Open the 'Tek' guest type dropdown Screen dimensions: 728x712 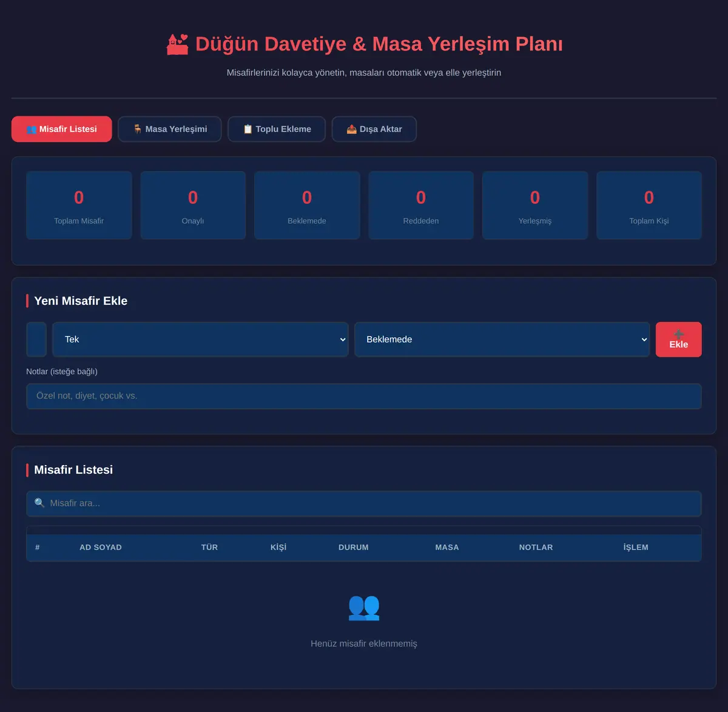pyautogui.click(x=200, y=340)
